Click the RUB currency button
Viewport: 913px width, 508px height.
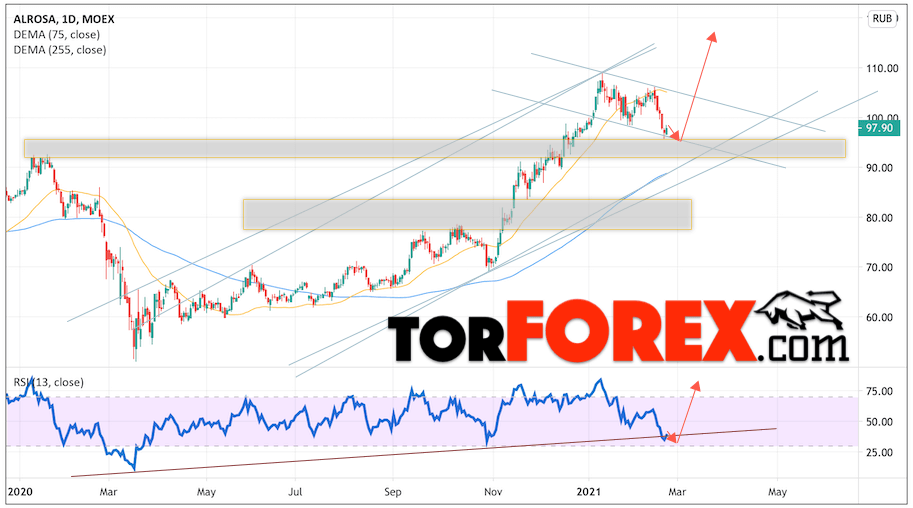pos(882,19)
